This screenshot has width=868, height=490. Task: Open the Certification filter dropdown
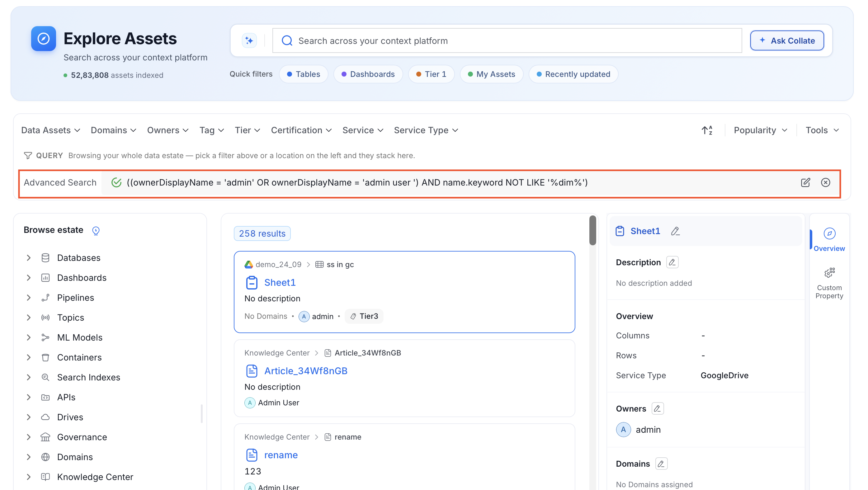(301, 130)
